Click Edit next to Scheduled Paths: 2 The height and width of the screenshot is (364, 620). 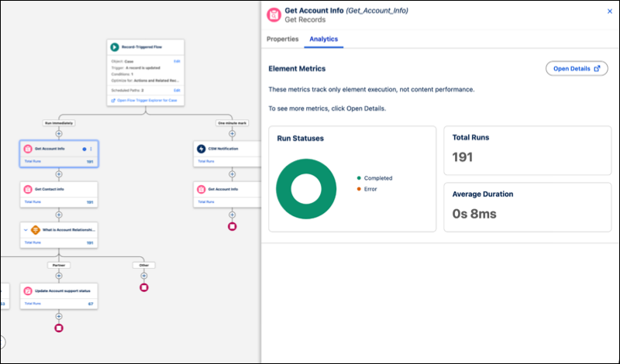[177, 90]
